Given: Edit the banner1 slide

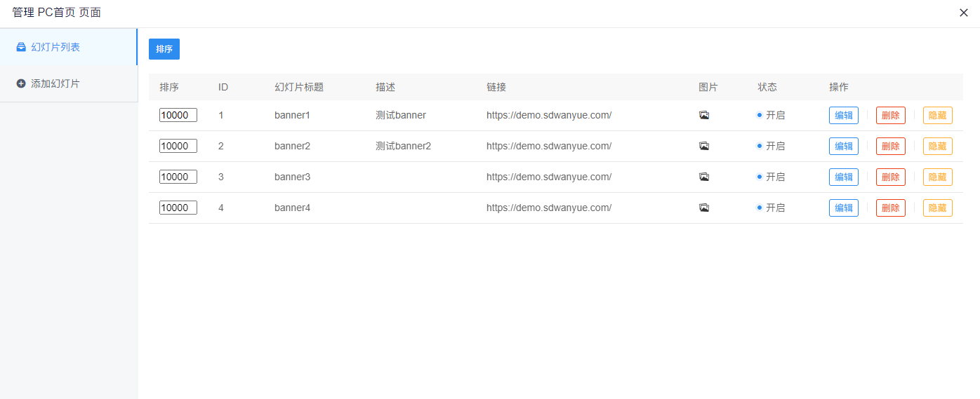Looking at the screenshot, I should pos(843,115).
